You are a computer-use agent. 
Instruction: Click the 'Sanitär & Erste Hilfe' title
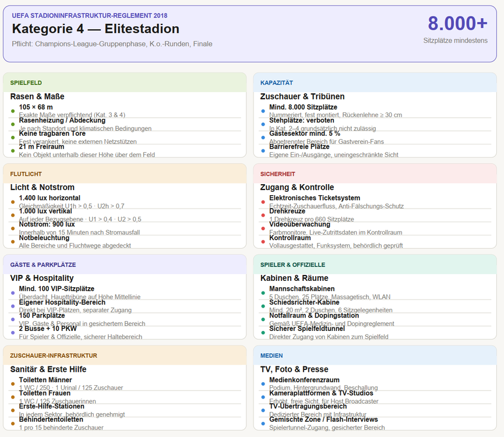48,369
